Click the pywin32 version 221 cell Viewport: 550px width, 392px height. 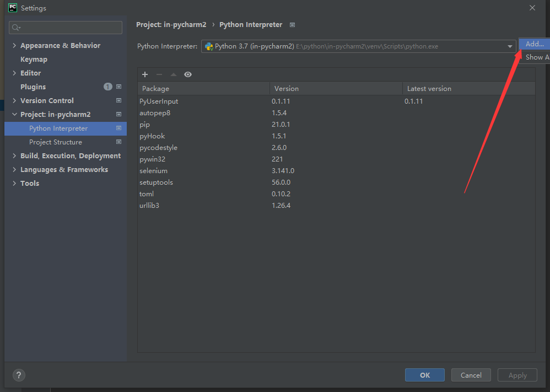[x=277, y=159]
